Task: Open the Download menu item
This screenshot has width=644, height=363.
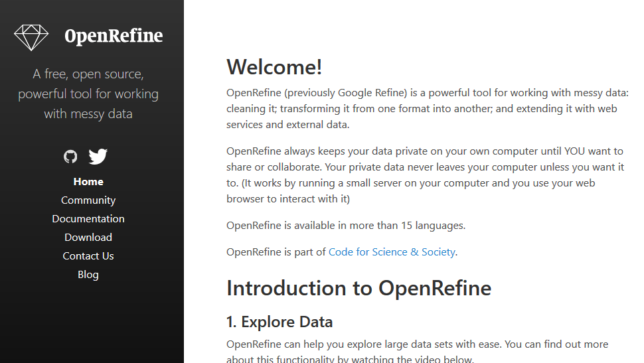Action: click(x=88, y=238)
